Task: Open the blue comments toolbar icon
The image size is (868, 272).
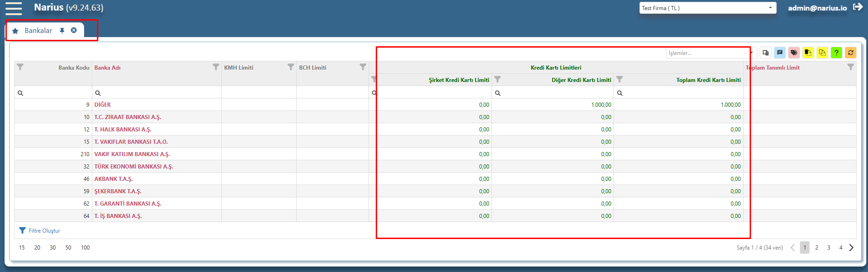Action: tap(780, 53)
